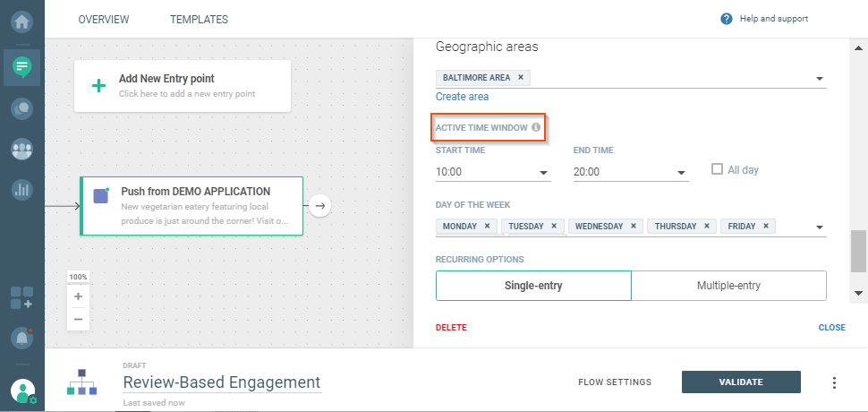Viewport: 868px width, 412px height.
Task: Open the analytics bar chart icon
Action: pos(21,190)
